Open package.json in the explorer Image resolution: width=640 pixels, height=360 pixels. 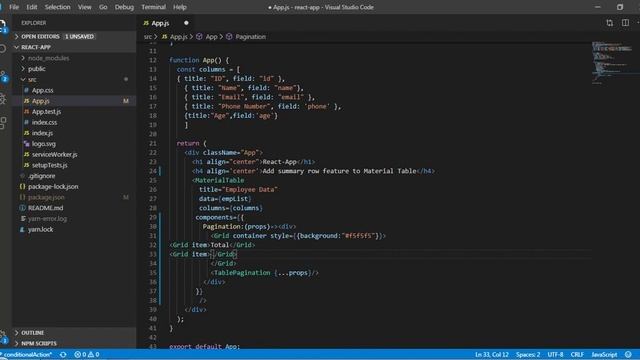pyautogui.click(x=46, y=197)
